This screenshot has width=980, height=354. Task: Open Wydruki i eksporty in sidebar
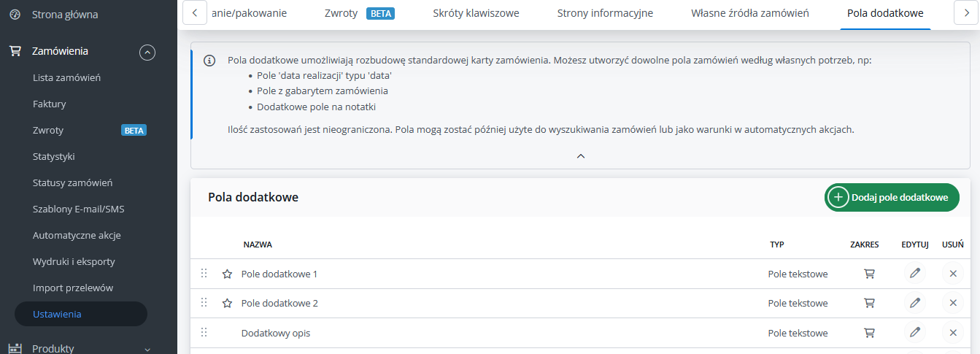coord(74,261)
